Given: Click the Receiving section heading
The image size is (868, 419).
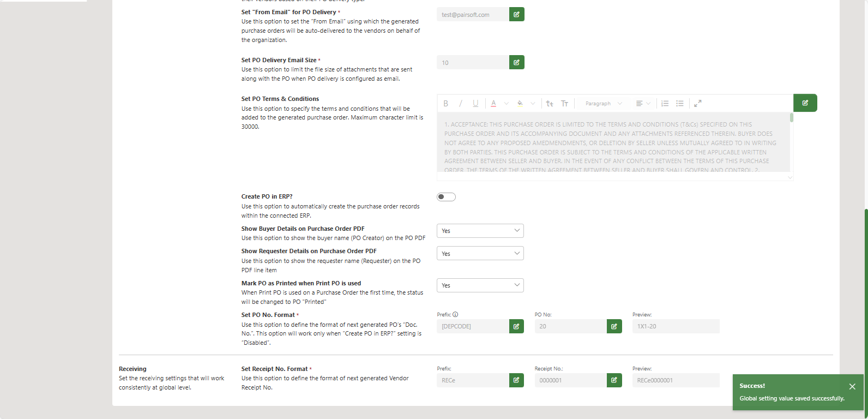Looking at the screenshot, I should pos(132,369).
